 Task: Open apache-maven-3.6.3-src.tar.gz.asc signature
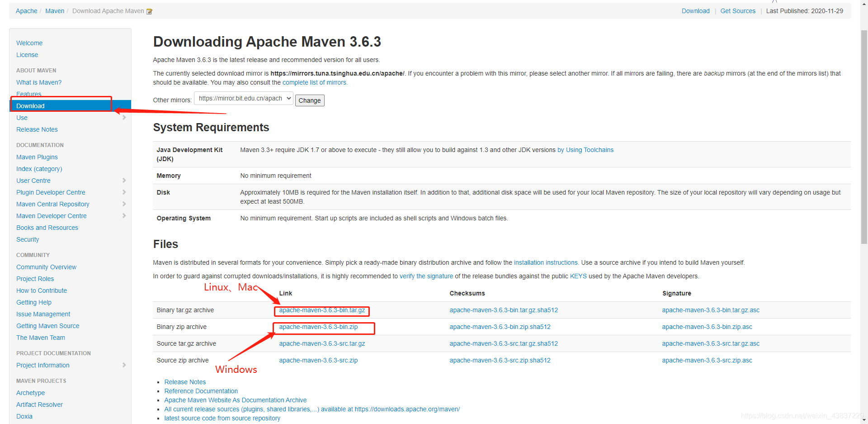pyautogui.click(x=711, y=343)
